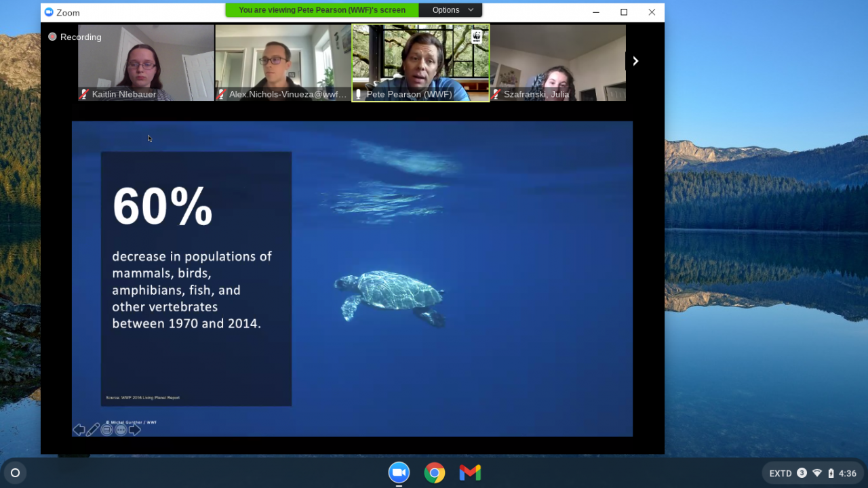The image size is (868, 488).
Task: Select Kaitlin Niebauer's video thumbnail
Action: [x=146, y=63]
